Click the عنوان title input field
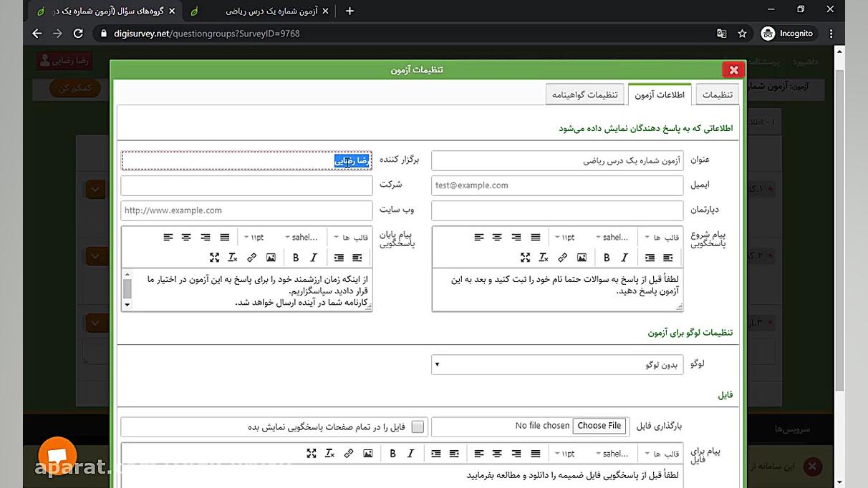The width and height of the screenshot is (868, 488). pyautogui.click(x=557, y=160)
